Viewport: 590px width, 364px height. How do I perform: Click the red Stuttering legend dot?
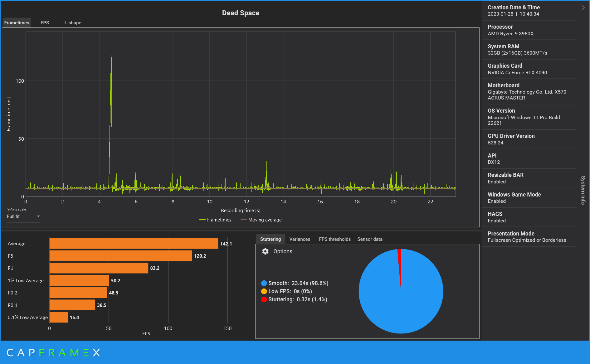click(x=264, y=299)
